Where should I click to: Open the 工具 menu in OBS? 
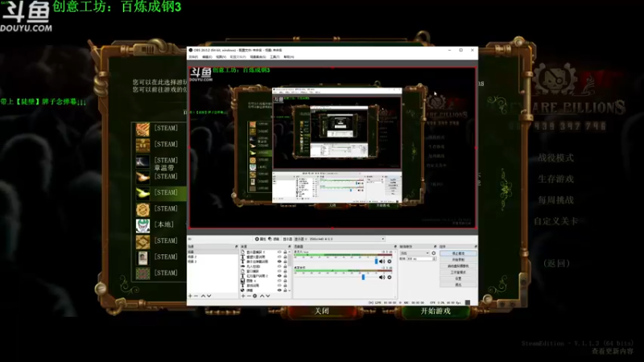[x=275, y=57]
